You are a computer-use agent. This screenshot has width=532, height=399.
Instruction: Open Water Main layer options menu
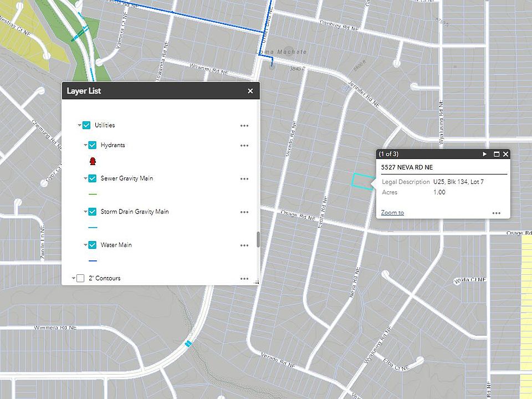(244, 245)
